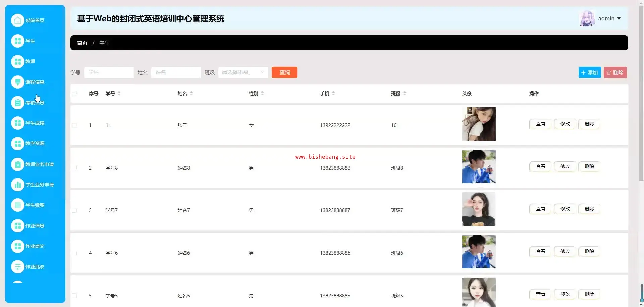
Task: Check the checkbox for row 张三
Action: coord(74,125)
